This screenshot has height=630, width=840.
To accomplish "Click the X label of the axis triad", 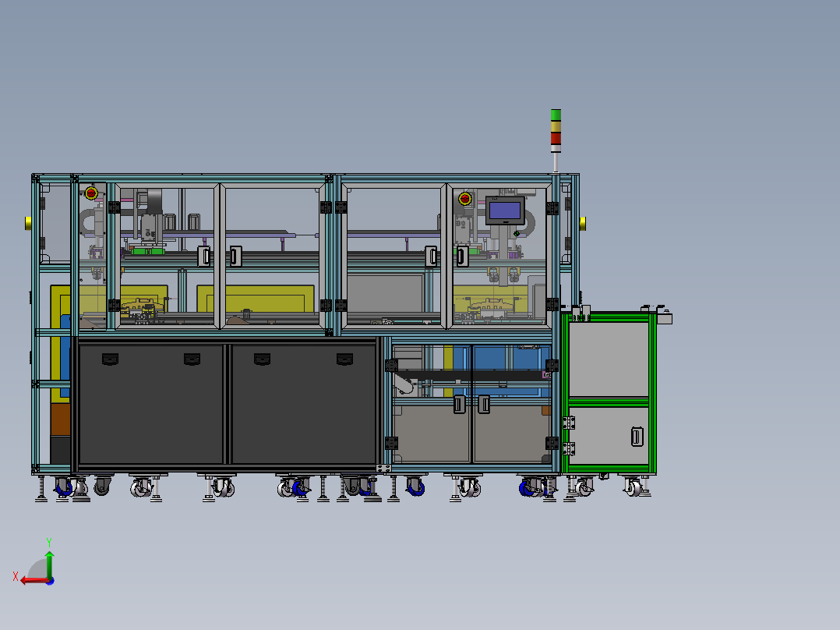I will click(x=16, y=576).
